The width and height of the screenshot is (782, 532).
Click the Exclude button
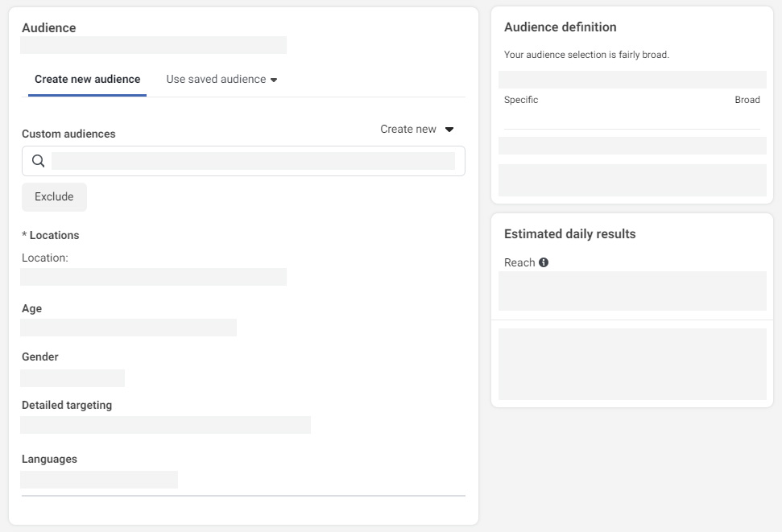[x=54, y=196]
